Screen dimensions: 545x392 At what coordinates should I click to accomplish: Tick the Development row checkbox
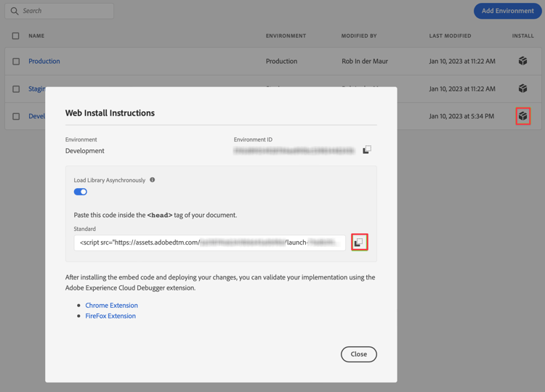pyautogui.click(x=16, y=116)
